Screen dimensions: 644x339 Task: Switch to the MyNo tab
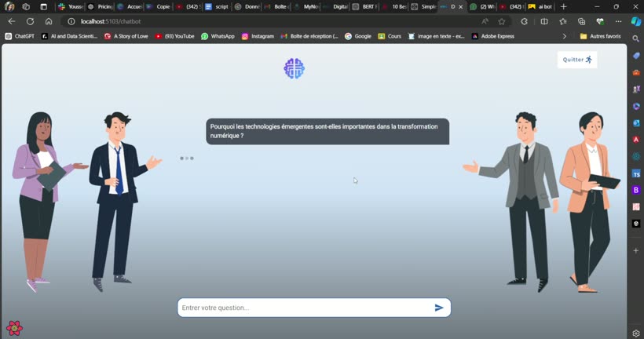(x=306, y=6)
